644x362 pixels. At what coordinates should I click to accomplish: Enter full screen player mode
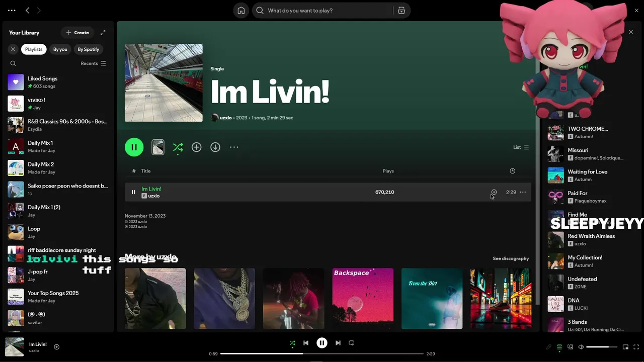tap(636, 347)
